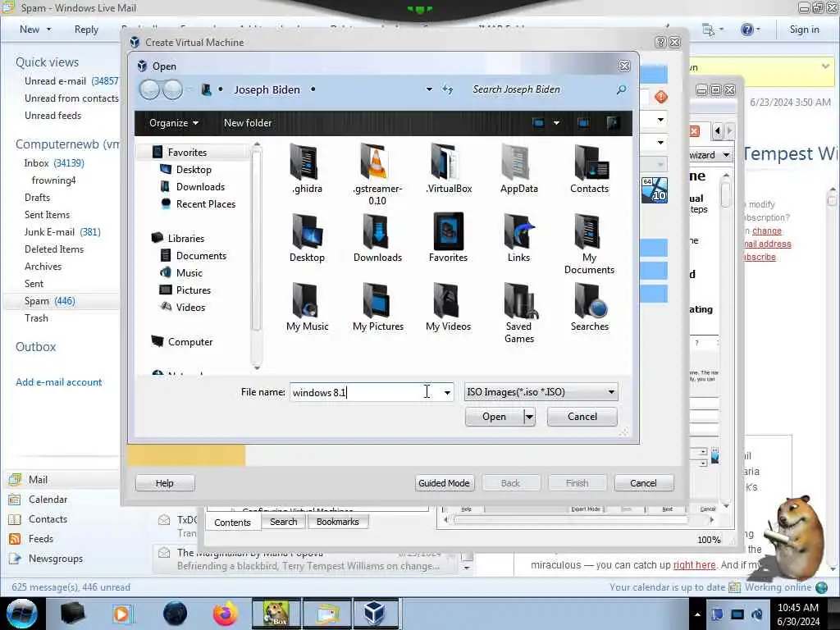This screenshot has width=840, height=630.
Task: Open Firefox from the taskbar
Action: 225,614
